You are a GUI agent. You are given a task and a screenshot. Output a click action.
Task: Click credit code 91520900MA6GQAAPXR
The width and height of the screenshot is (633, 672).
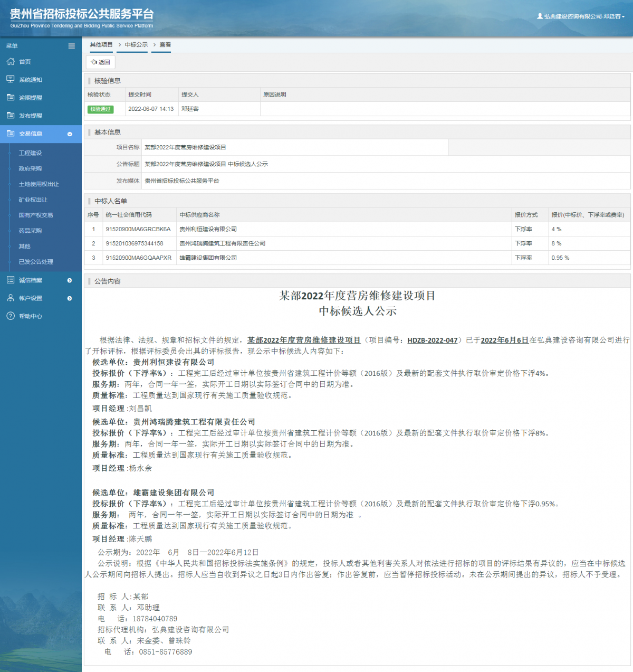139,258
